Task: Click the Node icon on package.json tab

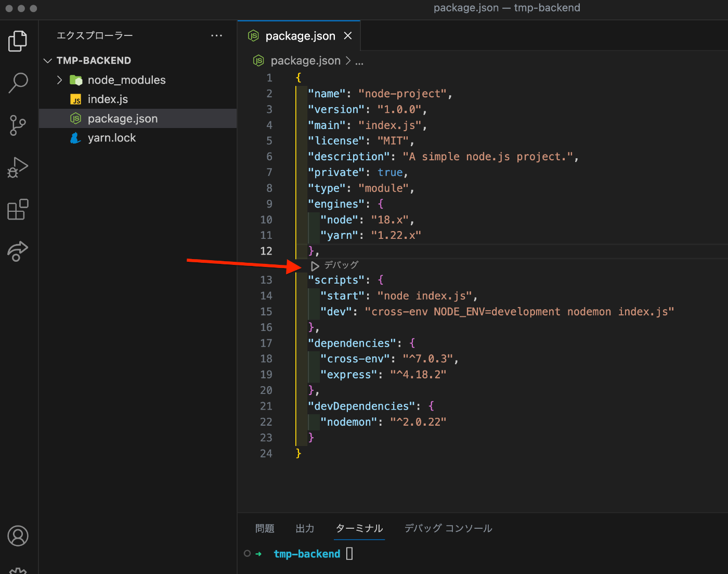Action: 253,36
